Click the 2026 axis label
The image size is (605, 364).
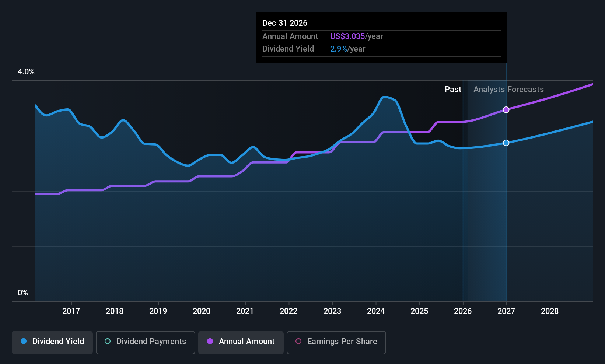(x=463, y=311)
